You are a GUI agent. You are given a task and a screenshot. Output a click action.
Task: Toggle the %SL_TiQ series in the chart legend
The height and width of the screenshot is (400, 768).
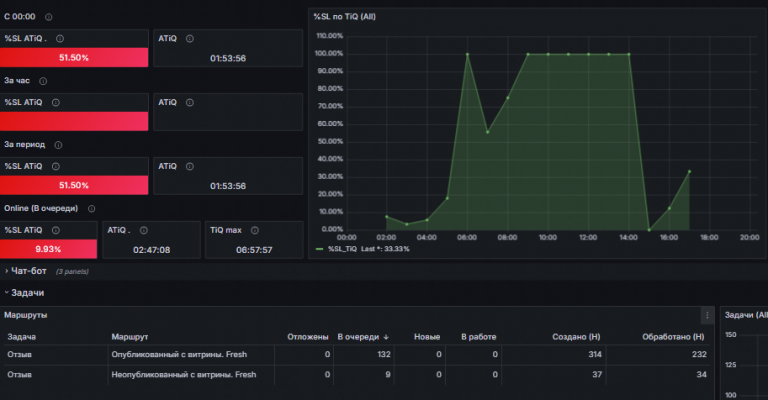(342, 249)
